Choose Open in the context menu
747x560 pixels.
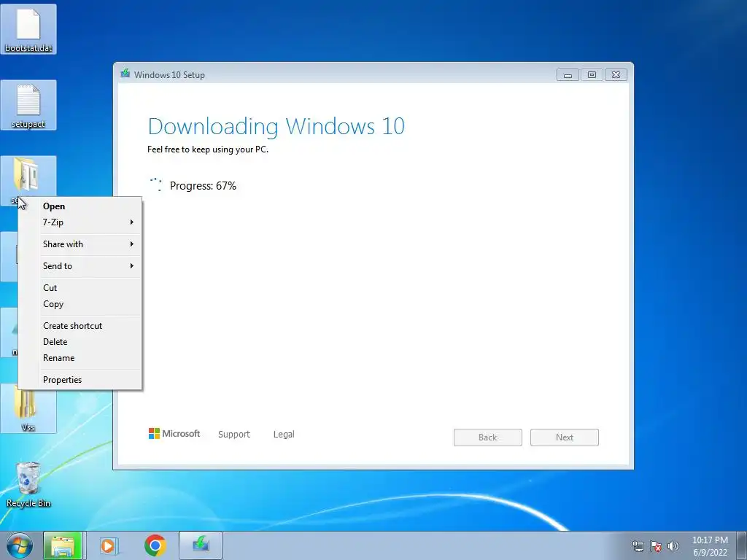[80, 206]
